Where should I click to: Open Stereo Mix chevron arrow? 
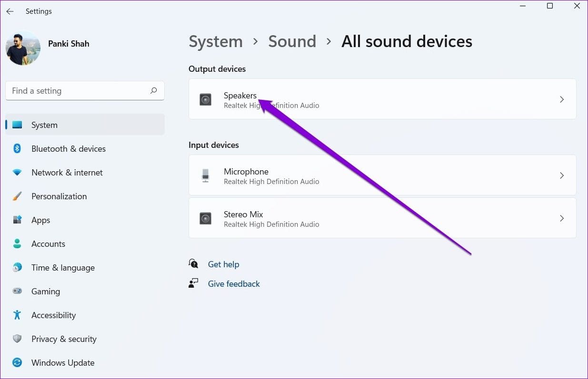pyautogui.click(x=562, y=218)
